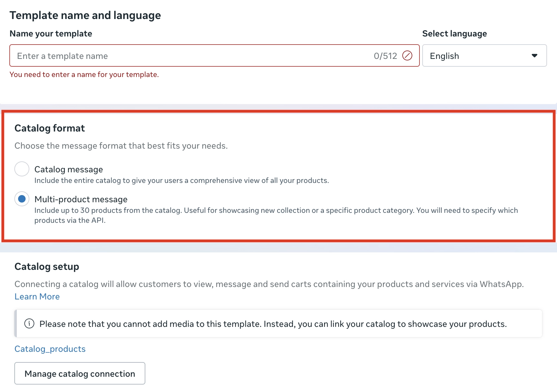Click the Multi-product message option label

pyautogui.click(x=81, y=199)
